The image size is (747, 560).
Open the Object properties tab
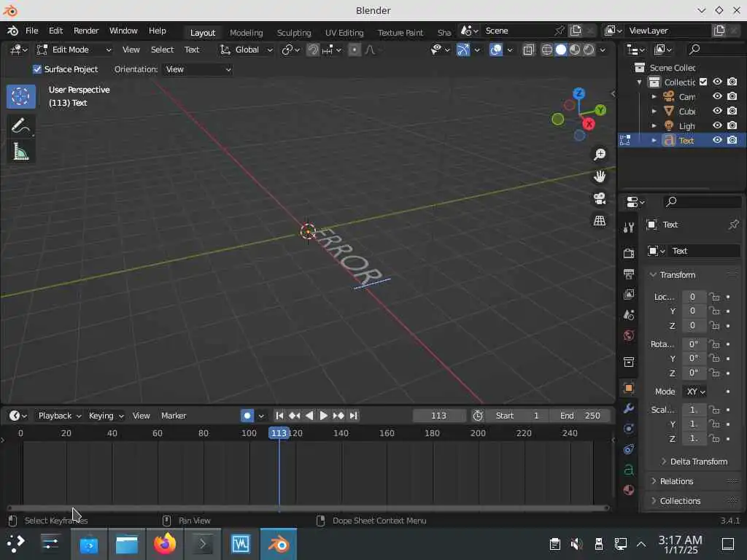pyautogui.click(x=629, y=388)
